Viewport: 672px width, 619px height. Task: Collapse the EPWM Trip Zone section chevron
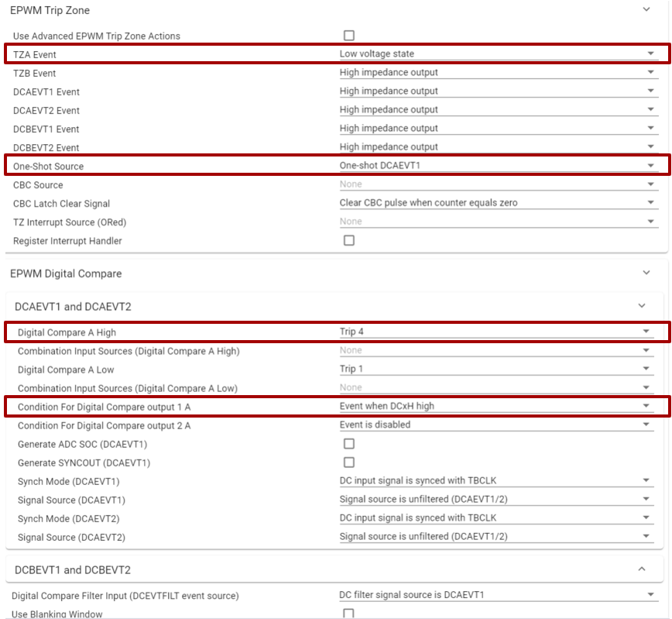[x=646, y=9]
